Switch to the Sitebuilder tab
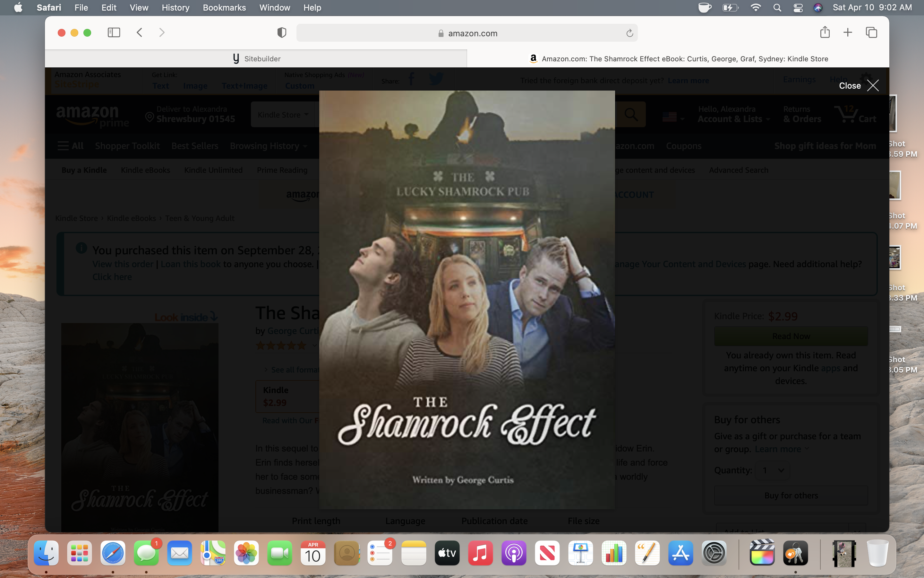 coord(256,58)
